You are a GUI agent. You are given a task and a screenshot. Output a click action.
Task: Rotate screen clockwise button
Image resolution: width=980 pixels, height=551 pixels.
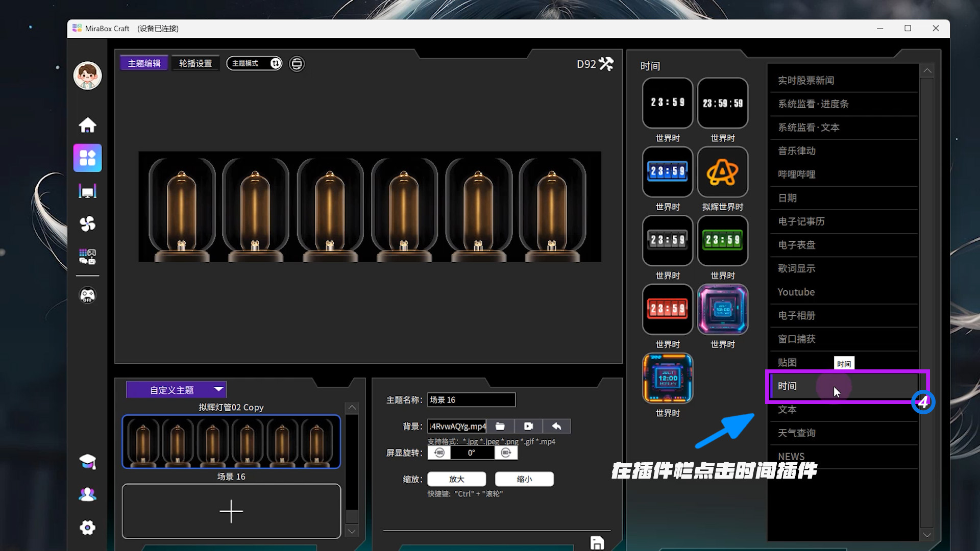(506, 453)
